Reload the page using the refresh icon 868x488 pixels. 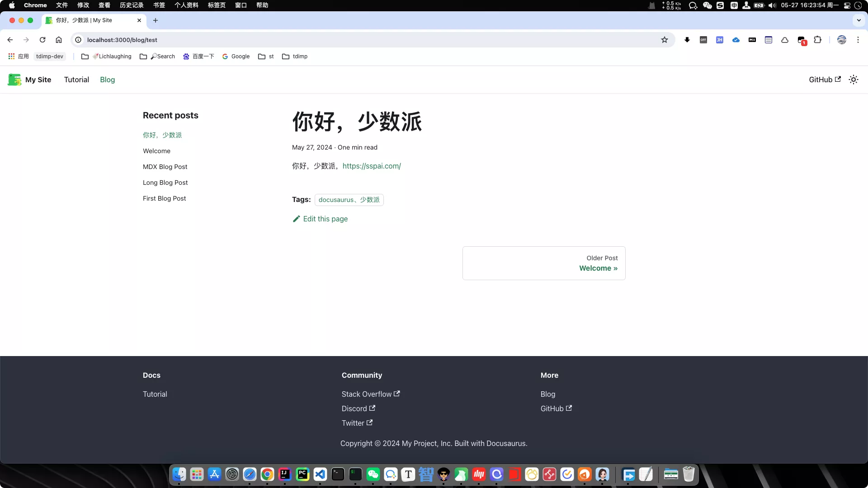pyautogui.click(x=42, y=40)
